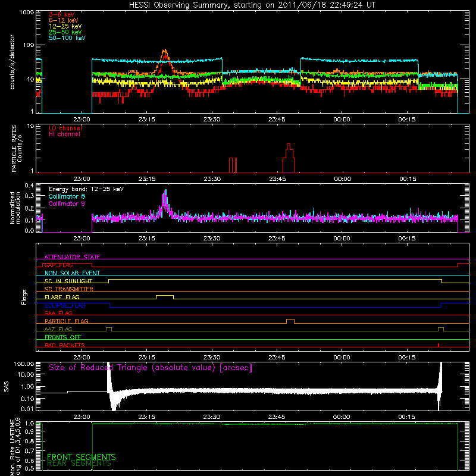Click the ECLIPSE_FLAG label
Viewport: 476px width, 476px height.
coord(65,305)
